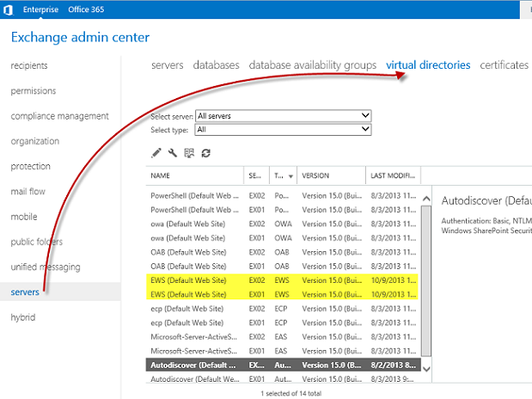Click the list scrollbar up arrow
The height and width of the screenshot is (399, 532).
(426, 199)
